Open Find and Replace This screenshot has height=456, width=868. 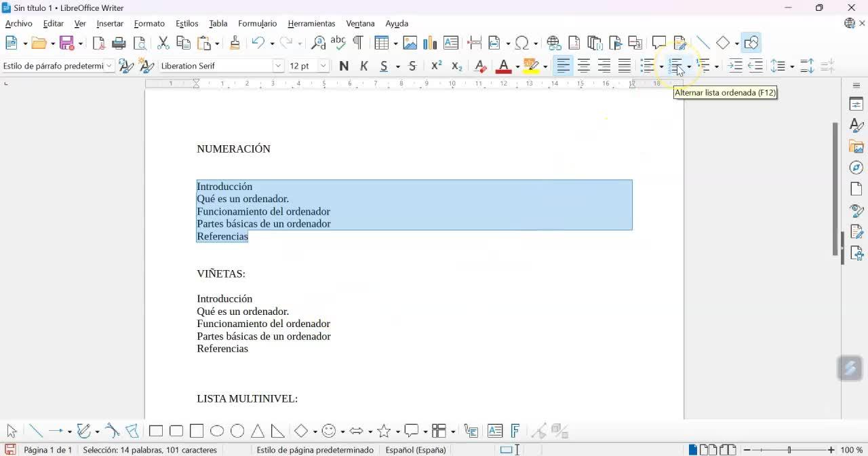pos(318,43)
